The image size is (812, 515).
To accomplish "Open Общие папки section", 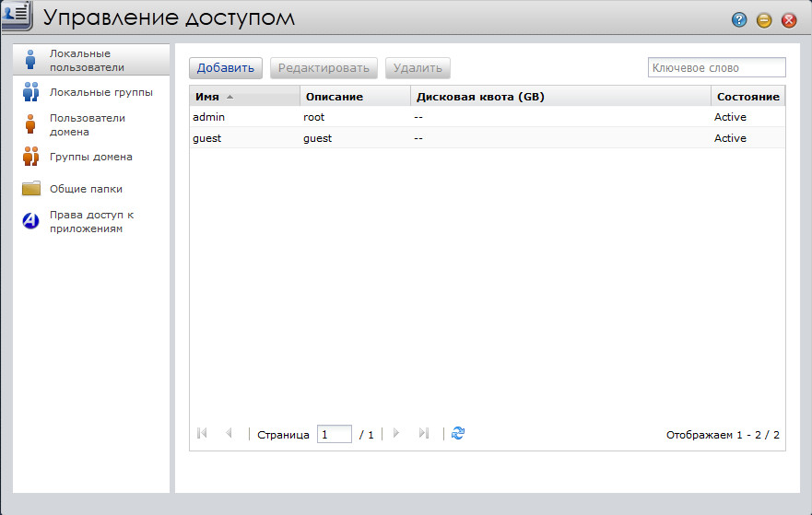I will 86,189.
